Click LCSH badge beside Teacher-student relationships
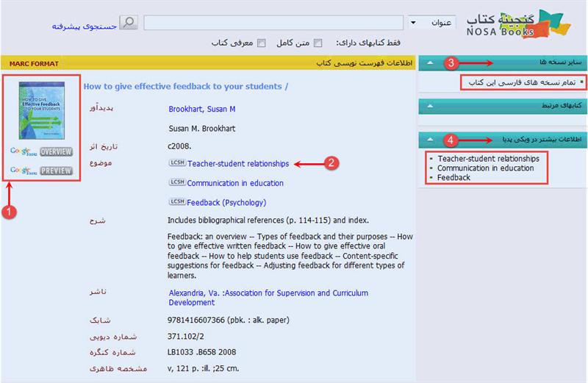This screenshot has width=588, height=383. [176, 164]
